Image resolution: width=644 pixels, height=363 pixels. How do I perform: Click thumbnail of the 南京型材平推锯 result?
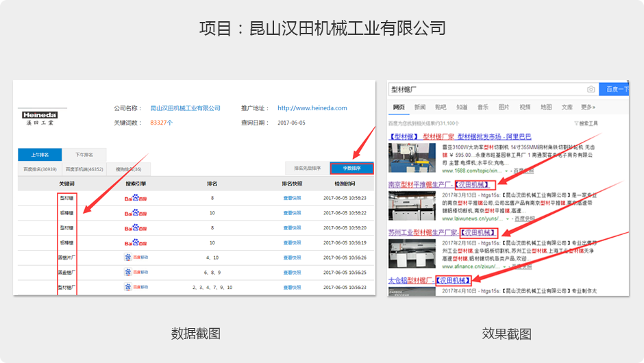pyautogui.click(x=412, y=206)
